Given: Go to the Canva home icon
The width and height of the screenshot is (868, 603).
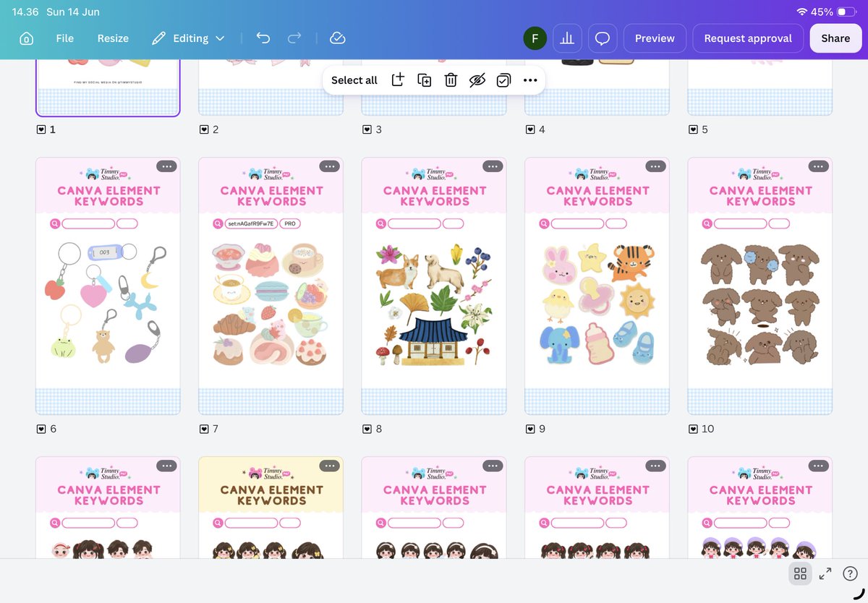Looking at the screenshot, I should pyautogui.click(x=26, y=38).
